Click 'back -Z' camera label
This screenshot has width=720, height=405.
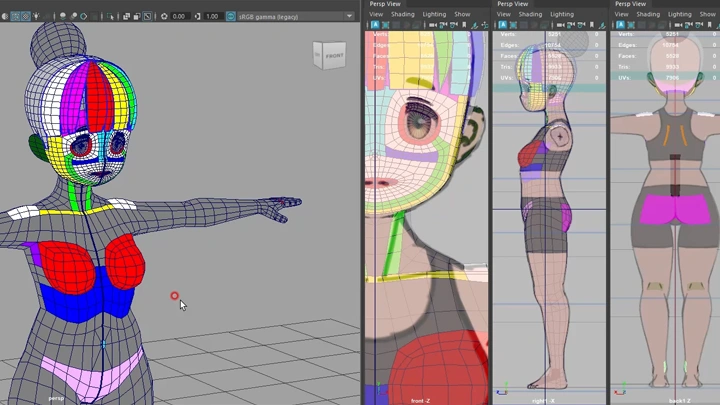coord(680,401)
